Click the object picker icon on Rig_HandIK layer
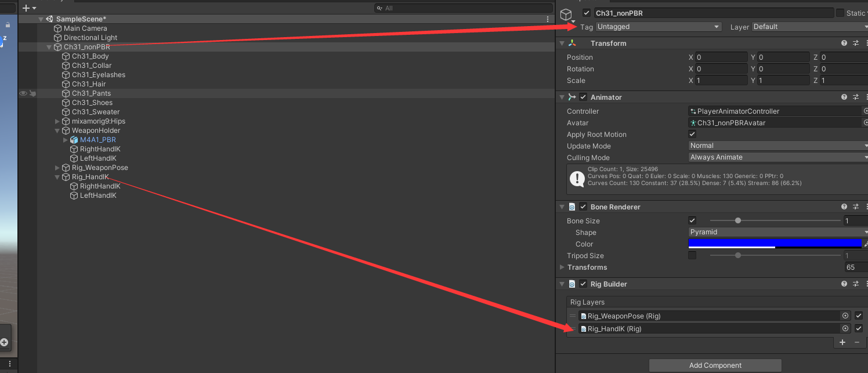 point(845,328)
